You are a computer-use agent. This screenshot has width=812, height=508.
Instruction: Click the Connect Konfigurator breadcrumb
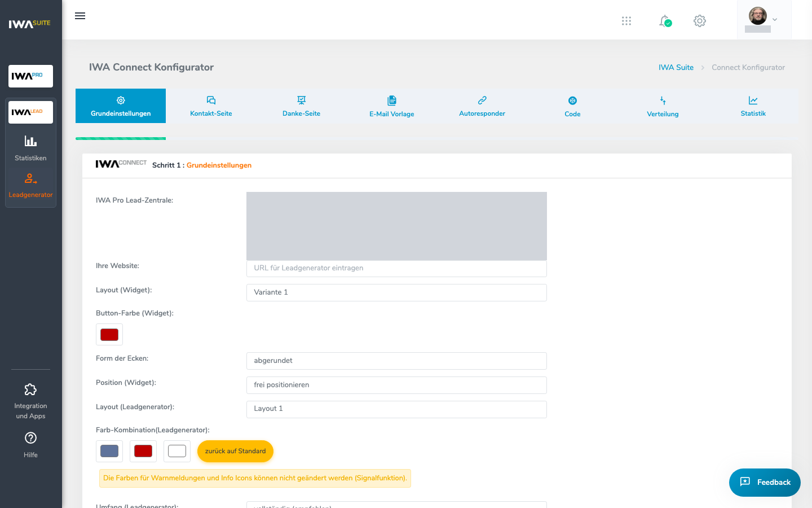coord(748,67)
